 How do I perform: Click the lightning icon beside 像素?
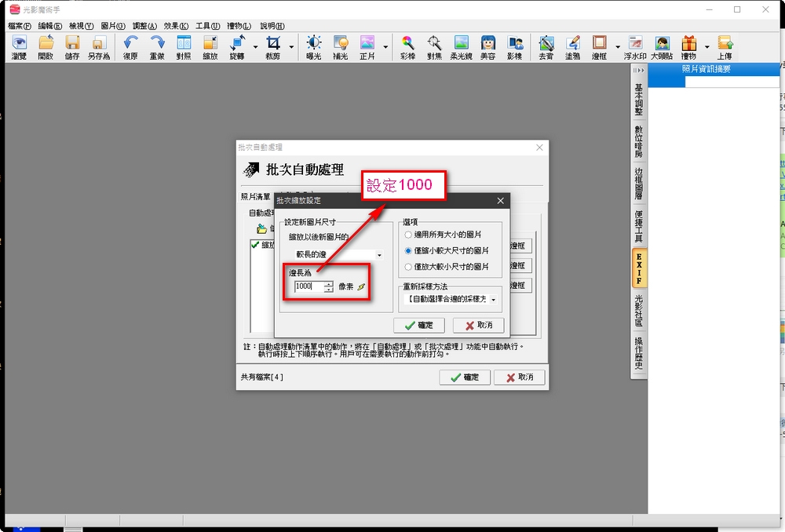point(361,287)
